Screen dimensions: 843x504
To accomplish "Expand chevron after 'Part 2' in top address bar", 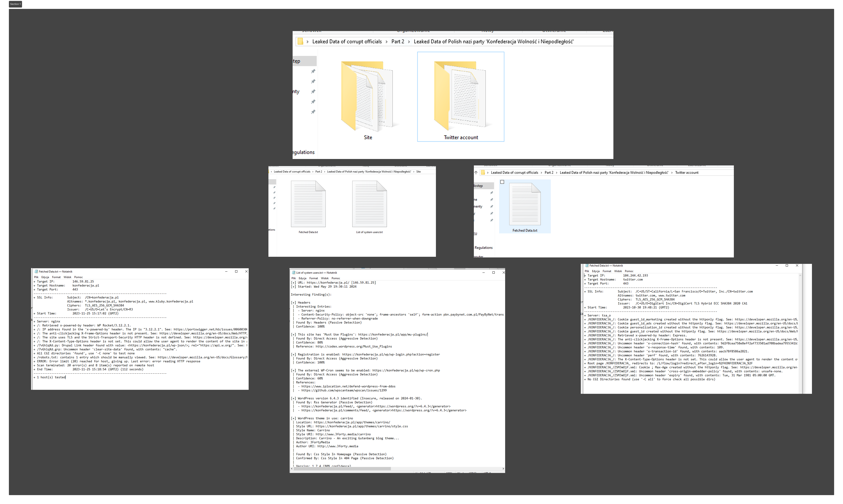I will [409, 42].
